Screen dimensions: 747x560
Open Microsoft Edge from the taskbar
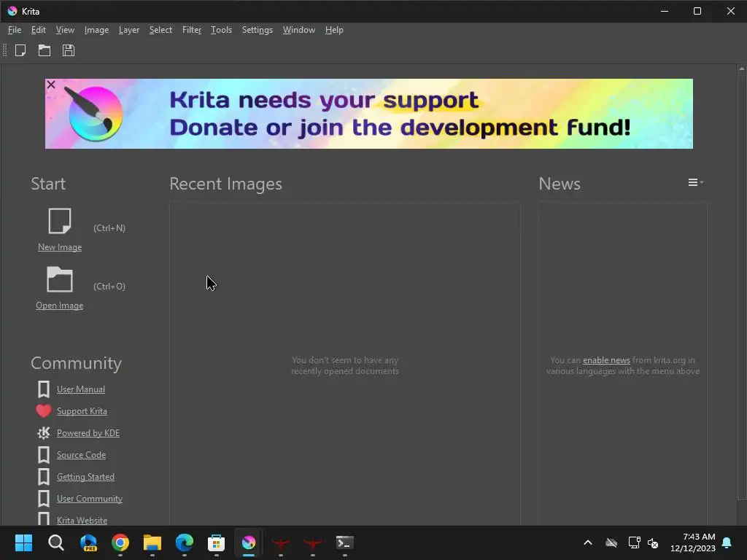coord(185,542)
